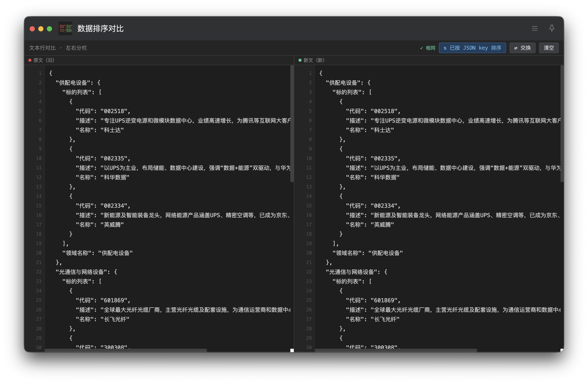Click the yellow macOS minimize button

[41, 29]
